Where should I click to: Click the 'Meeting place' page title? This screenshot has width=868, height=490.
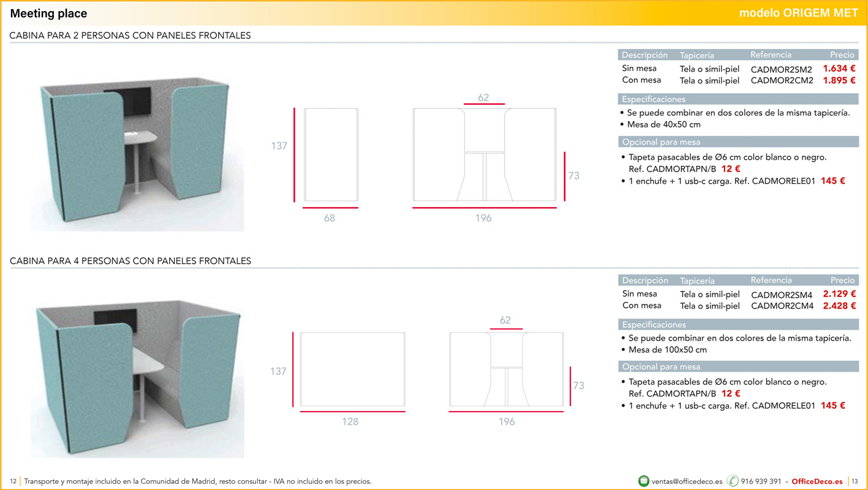pos(49,13)
